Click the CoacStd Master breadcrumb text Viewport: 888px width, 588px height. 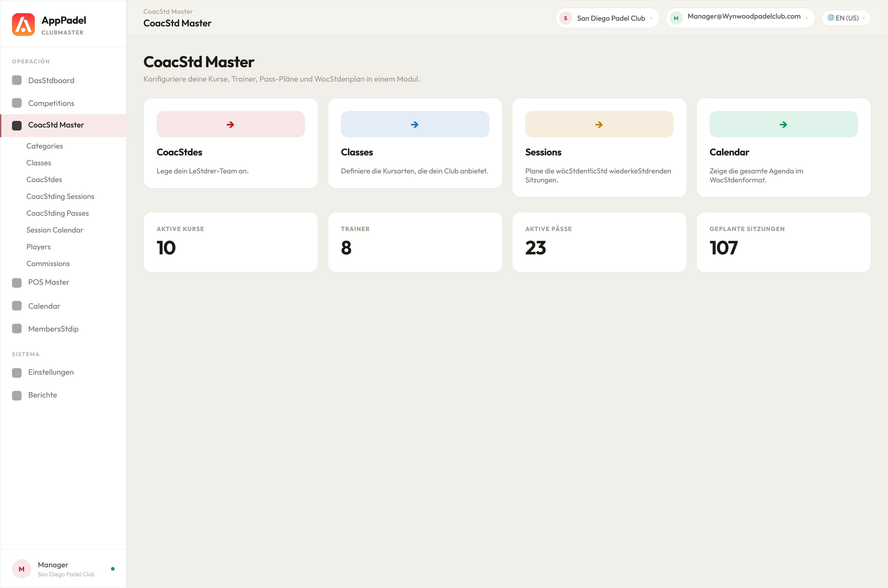[x=168, y=12]
